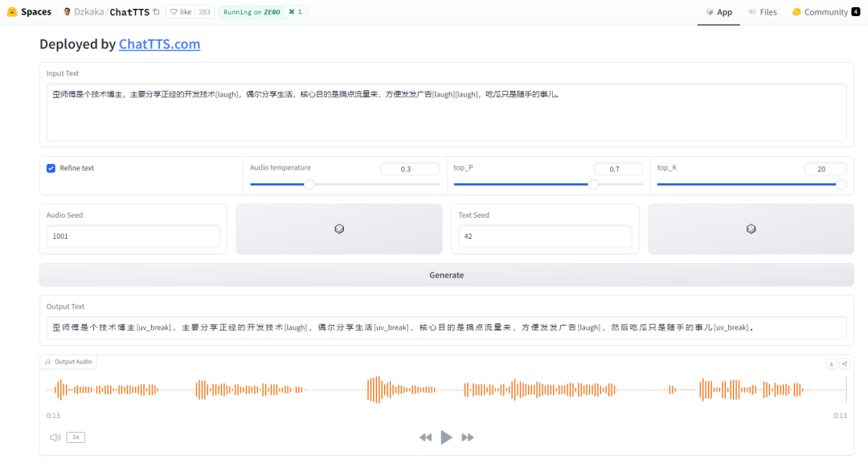Play the generated audio
This screenshot has width=868, height=464.
coord(446,437)
